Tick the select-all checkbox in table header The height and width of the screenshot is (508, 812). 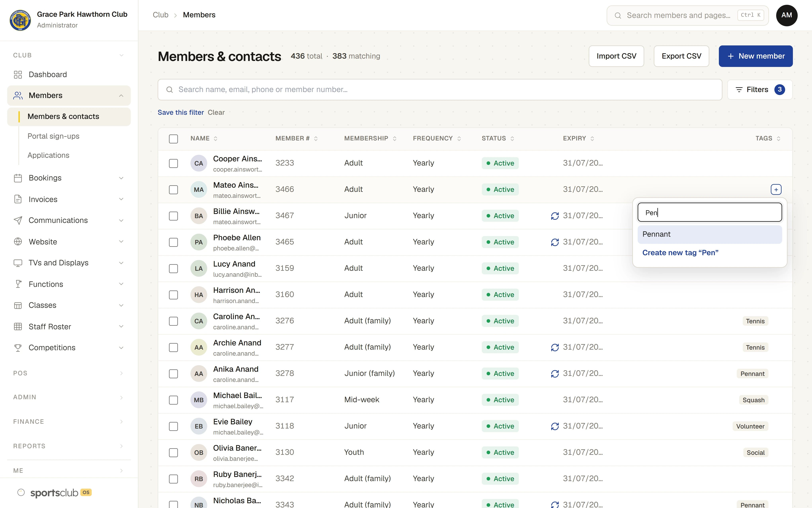(x=173, y=139)
